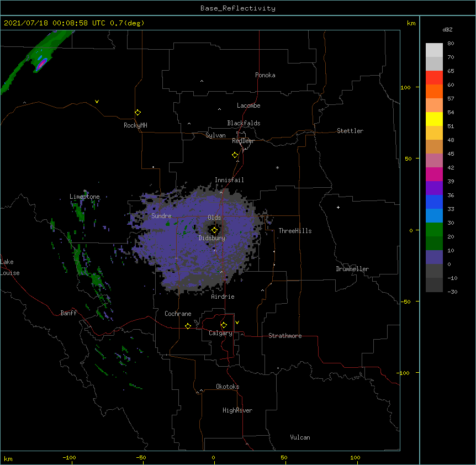
Task: Click the purple 39-36 dBZ legend swatch
Action: pos(434,188)
